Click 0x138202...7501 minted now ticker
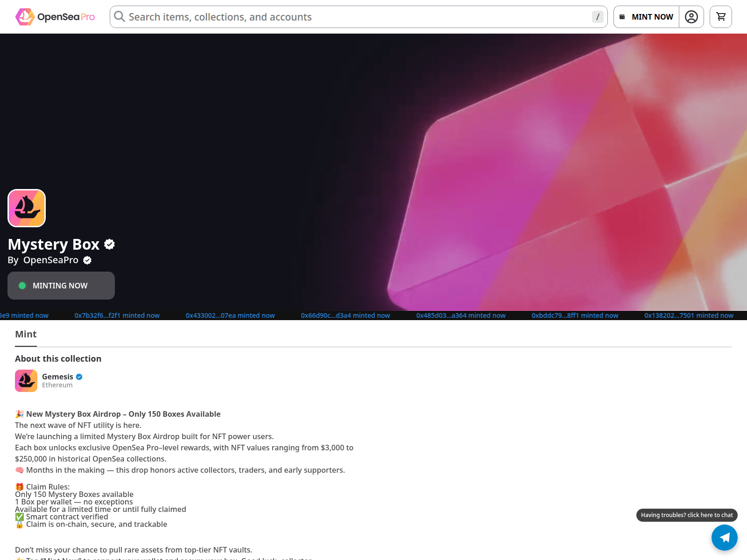747x560 pixels. tap(689, 315)
